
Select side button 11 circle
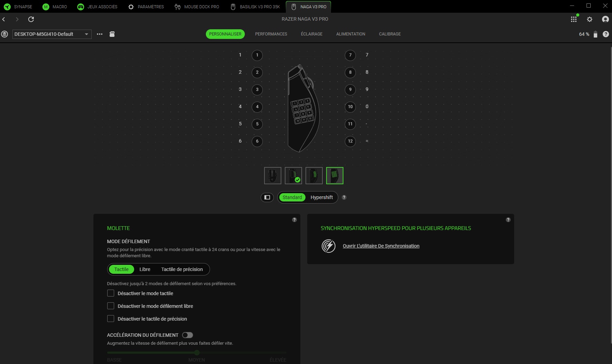350,124
